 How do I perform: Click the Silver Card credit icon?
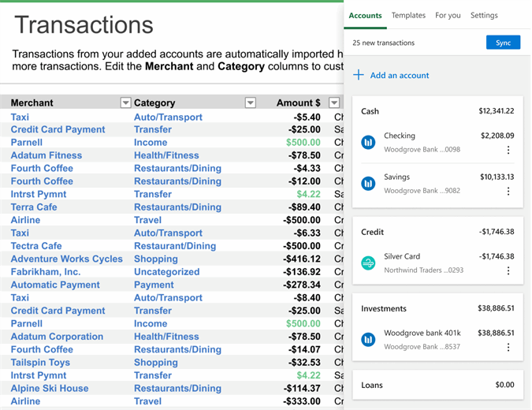tap(368, 263)
